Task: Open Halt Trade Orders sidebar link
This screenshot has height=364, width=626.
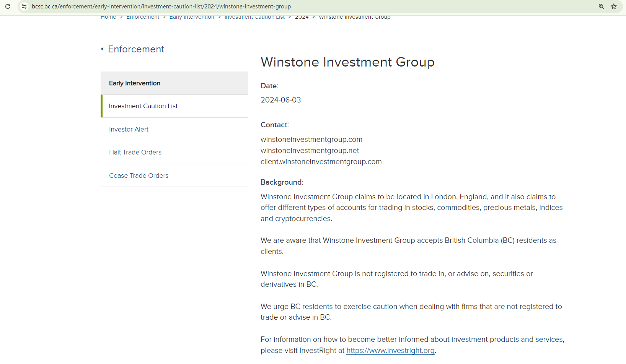Action: pos(135,153)
